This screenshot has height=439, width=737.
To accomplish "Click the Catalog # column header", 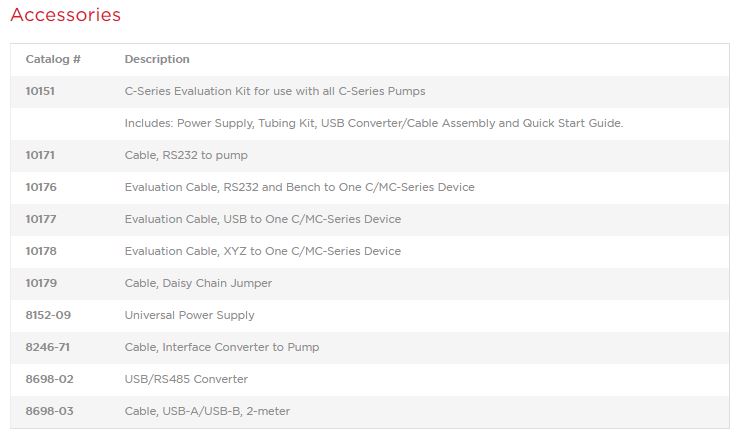I will (53, 59).
